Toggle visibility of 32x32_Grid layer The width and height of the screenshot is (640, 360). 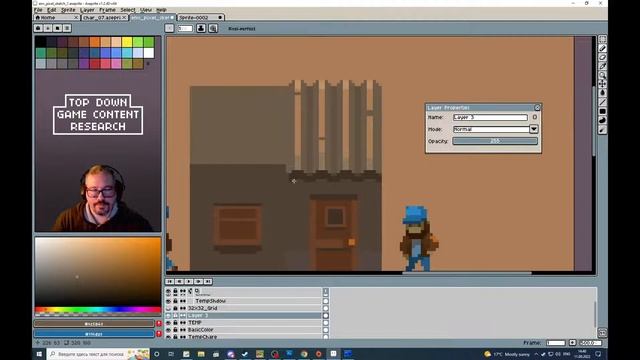168,308
